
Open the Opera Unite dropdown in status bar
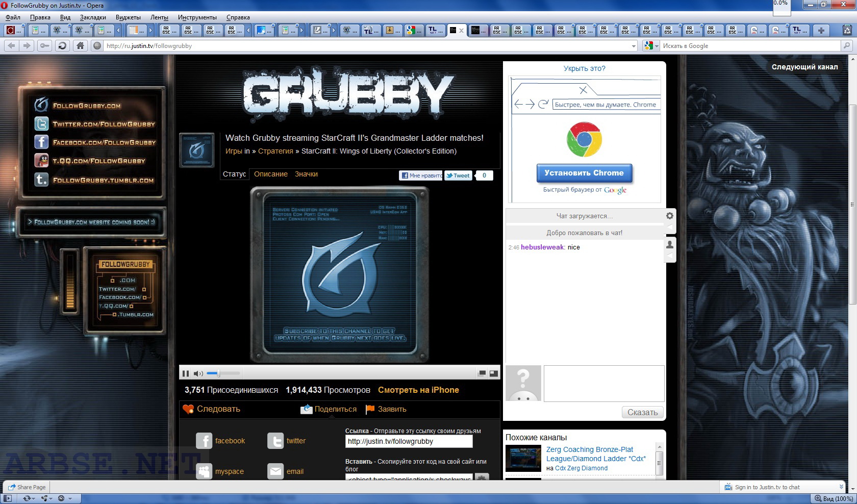click(47, 498)
